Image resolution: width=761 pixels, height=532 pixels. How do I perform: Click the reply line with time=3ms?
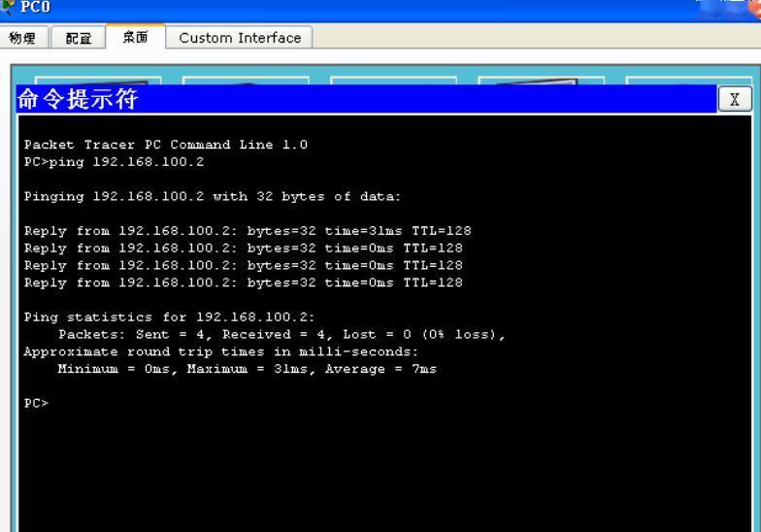(x=248, y=231)
